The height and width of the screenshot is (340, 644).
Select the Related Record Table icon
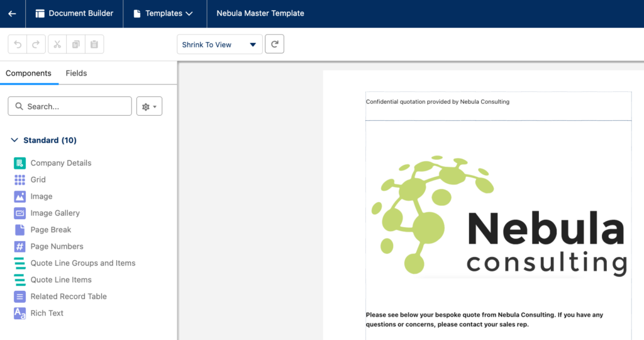19,297
